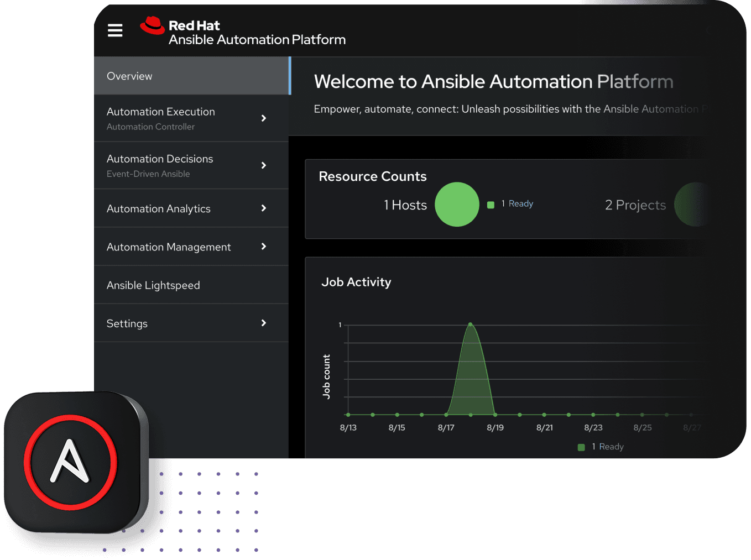This screenshot has height=560, width=751.
Task: Expand Settings chevron arrow
Action: click(264, 323)
